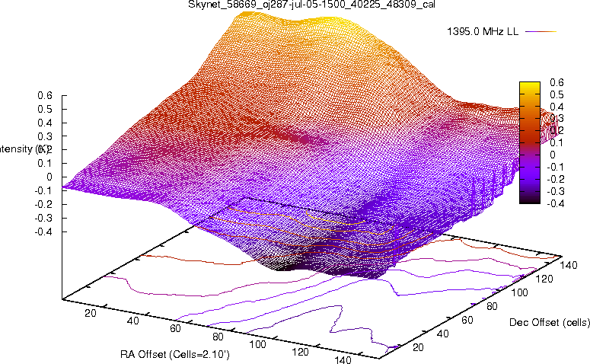Select the 0.1 label on the color bar
590x364 pixels.
(x=557, y=142)
